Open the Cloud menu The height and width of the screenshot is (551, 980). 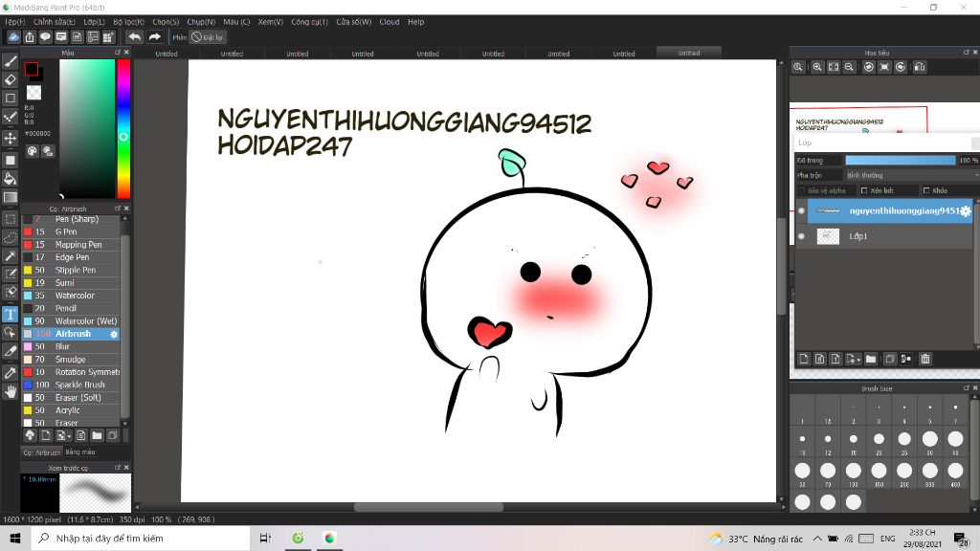[x=389, y=22]
